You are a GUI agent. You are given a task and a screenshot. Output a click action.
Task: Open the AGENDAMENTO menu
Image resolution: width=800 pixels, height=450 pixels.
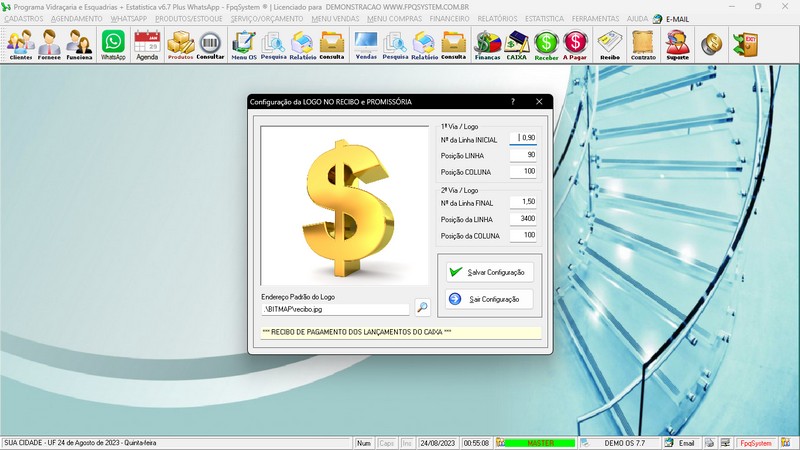[x=77, y=19]
